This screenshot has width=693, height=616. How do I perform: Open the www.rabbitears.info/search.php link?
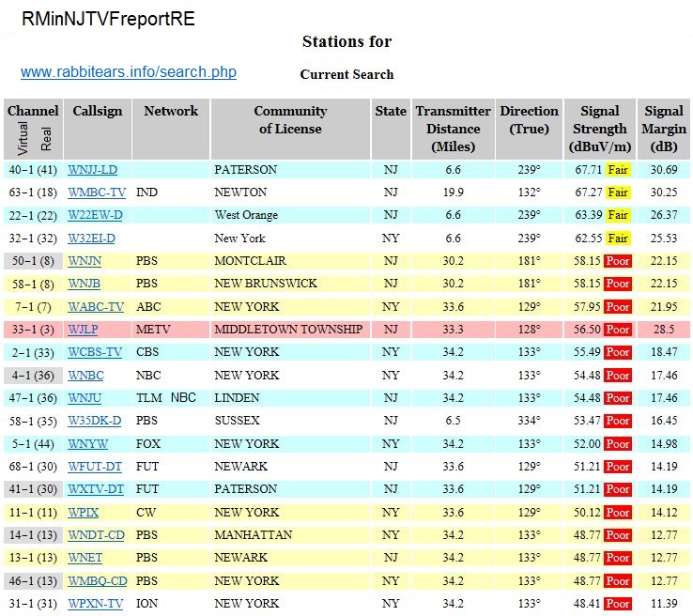129,72
